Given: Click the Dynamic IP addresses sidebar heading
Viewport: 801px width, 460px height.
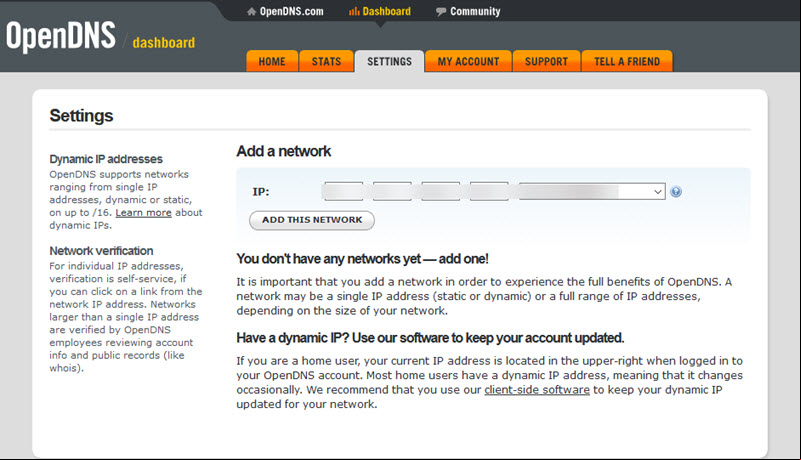Looking at the screenshot, I should [106, 159].
